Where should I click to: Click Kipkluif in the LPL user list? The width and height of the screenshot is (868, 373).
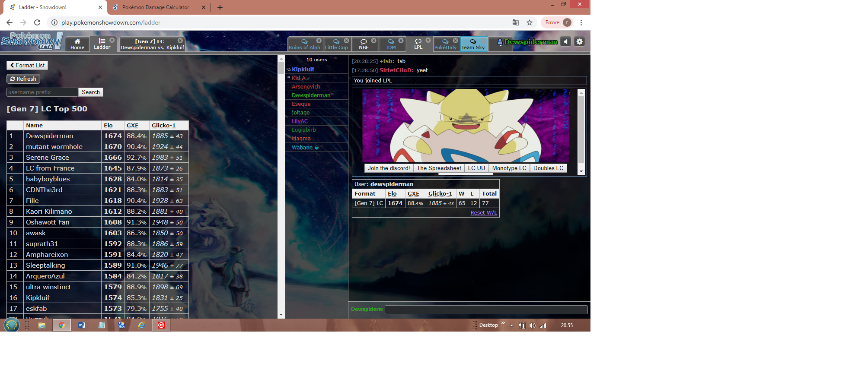click(303, 69)
